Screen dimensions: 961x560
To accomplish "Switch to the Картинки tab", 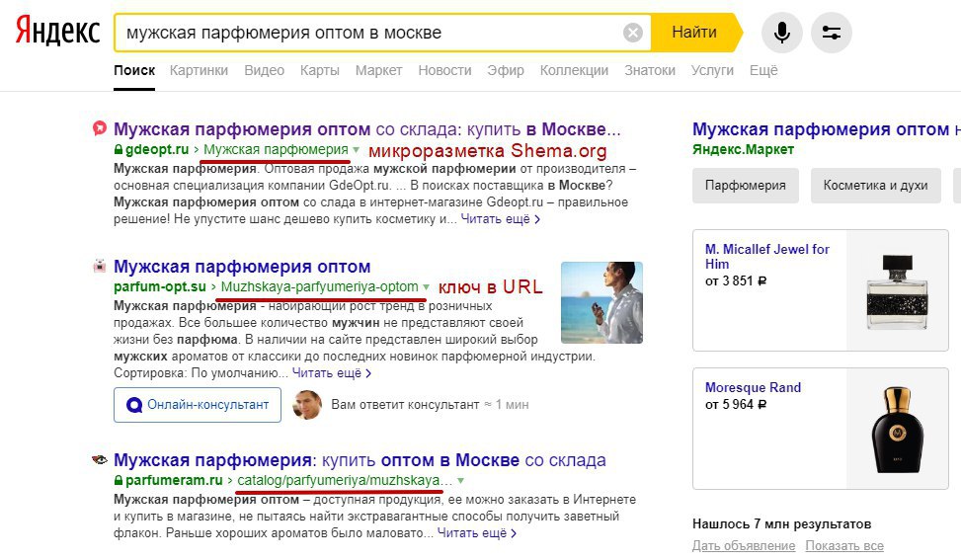I will pyautogui.click(x=199, y=70).
